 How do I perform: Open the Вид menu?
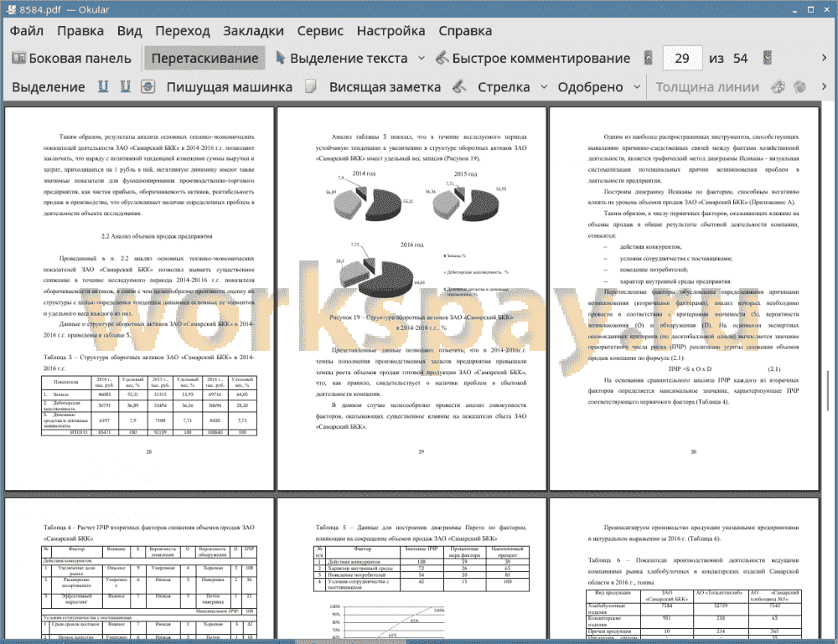tap(129, 31)
